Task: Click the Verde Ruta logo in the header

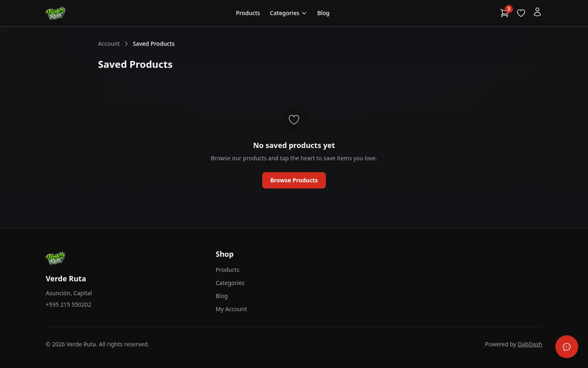Action: pyautogui.click(x=56, y=13)
